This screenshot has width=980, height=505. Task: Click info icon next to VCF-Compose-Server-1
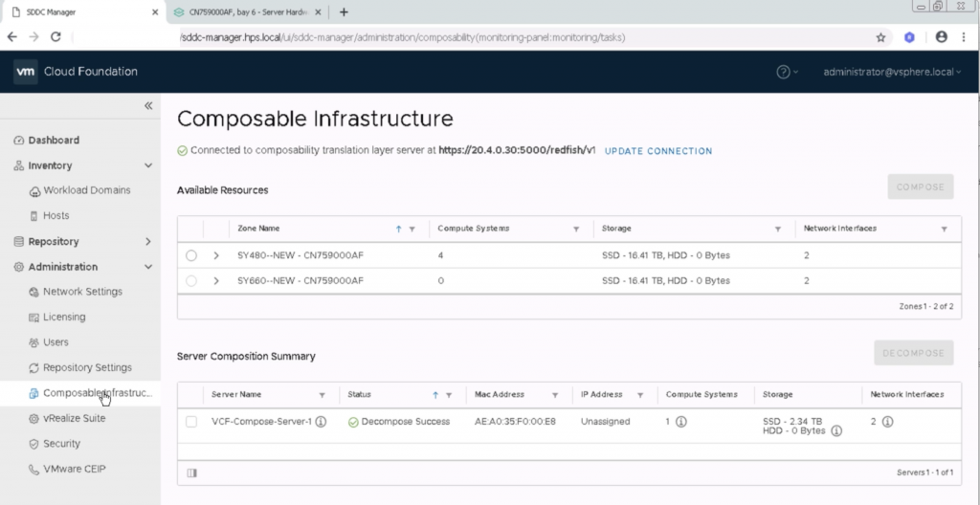pos(321,422)
